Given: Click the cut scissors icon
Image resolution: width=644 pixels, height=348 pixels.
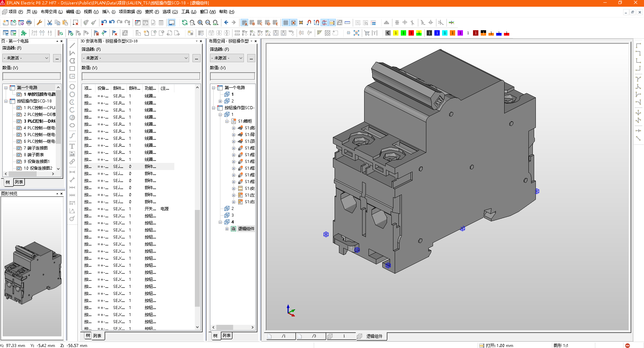Looking at the screenshot, I should [50, 23].
